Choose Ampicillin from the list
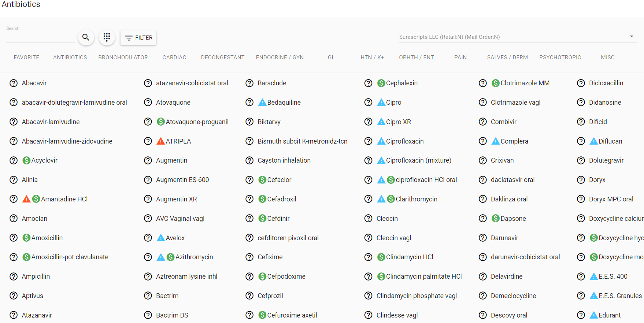The width and height of the screenshot is (644, 323). [x=36, y=276]
